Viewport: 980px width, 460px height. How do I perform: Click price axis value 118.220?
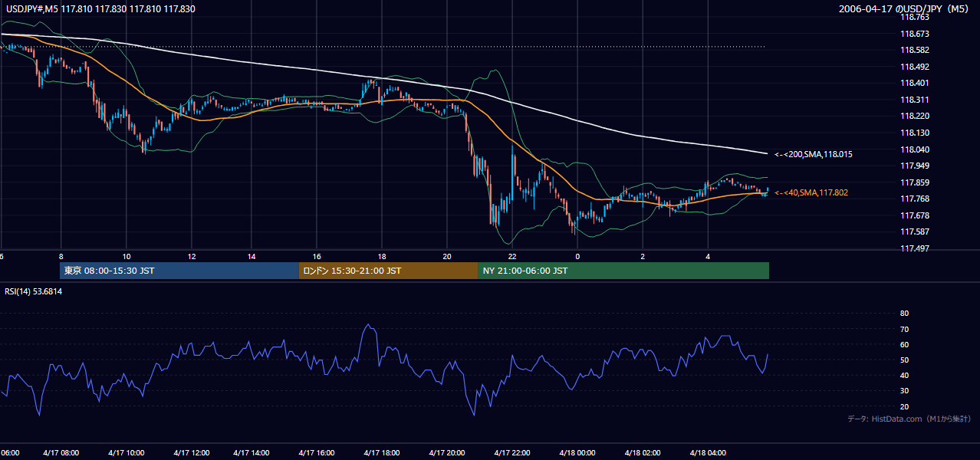[914, 116]
